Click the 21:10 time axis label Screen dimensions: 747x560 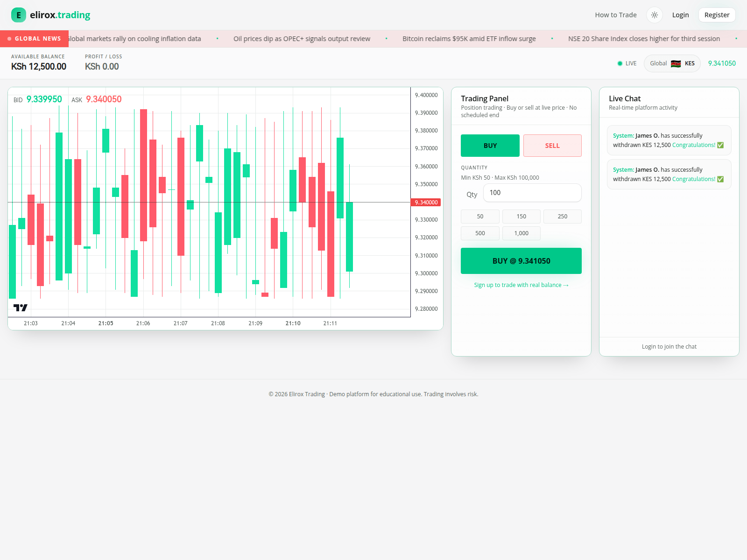[x=293, y=323]
